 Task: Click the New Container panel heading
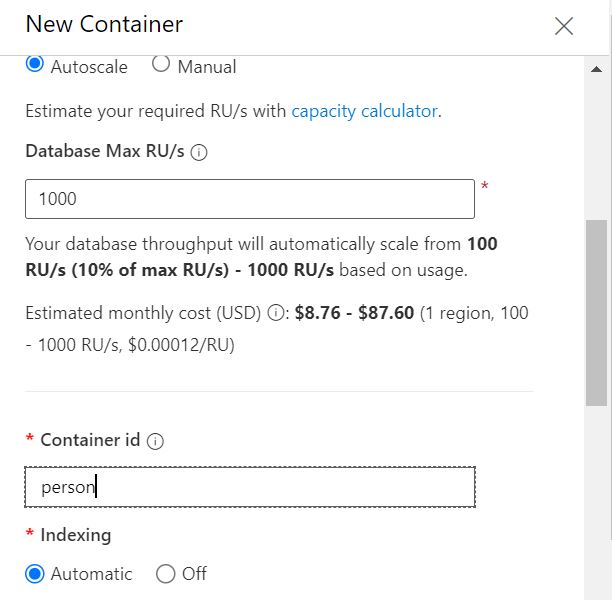(104, 24)
